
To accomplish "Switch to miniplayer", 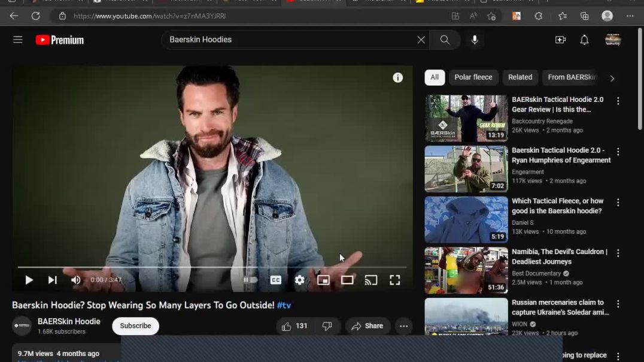I will point(323,280).
